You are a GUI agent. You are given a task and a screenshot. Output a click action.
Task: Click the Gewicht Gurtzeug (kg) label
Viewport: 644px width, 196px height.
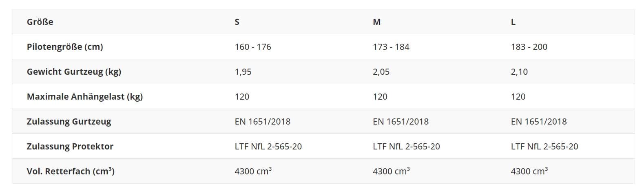pyautogui.click(x=74, y=72)
